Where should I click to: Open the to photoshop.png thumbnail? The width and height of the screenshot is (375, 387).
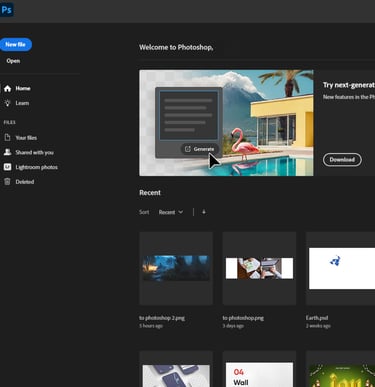259,268
